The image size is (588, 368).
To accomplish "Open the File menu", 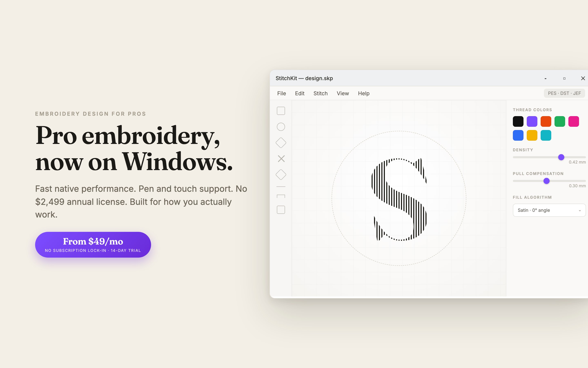I will (x=282, y=93).
